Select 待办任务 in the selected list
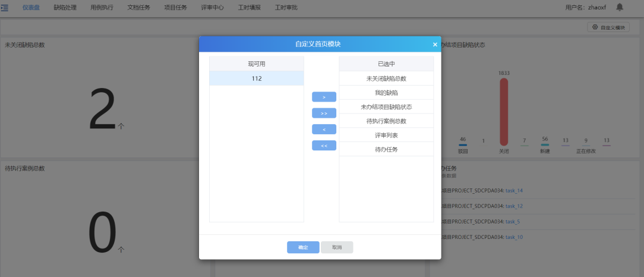The width and height of the screenshot is (644, 277). [386, 149]
